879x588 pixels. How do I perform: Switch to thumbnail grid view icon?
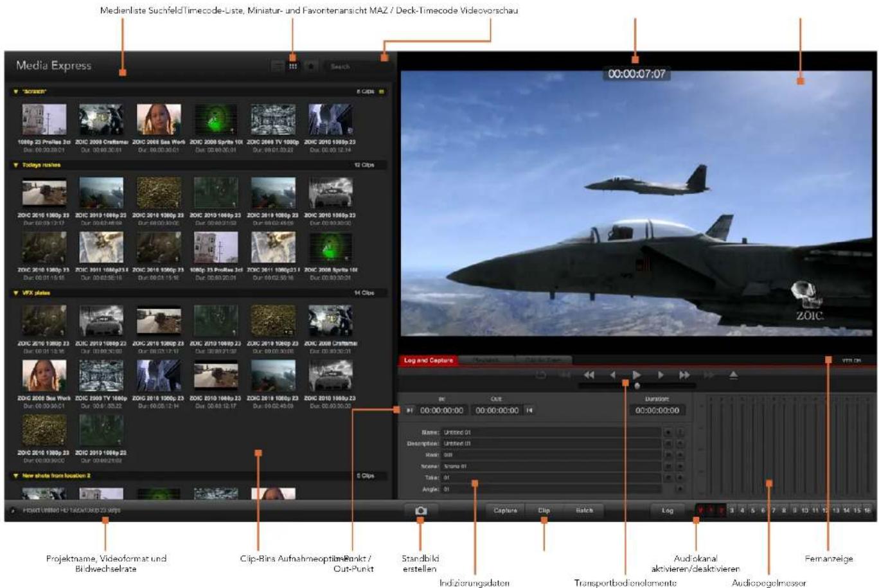tap(293, 66)
